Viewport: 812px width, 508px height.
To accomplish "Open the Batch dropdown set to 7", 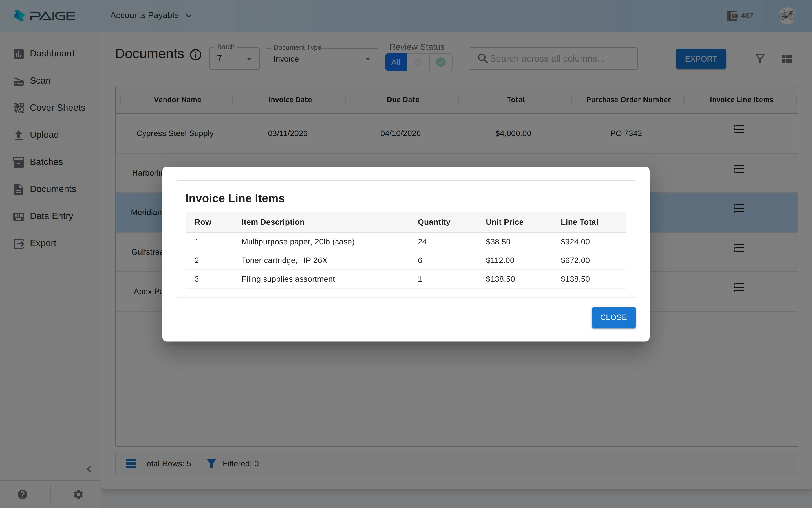I will (x=235, y=59).
